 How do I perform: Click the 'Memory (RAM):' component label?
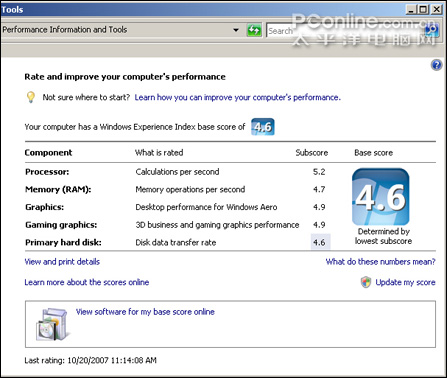(x=58, y=190)
